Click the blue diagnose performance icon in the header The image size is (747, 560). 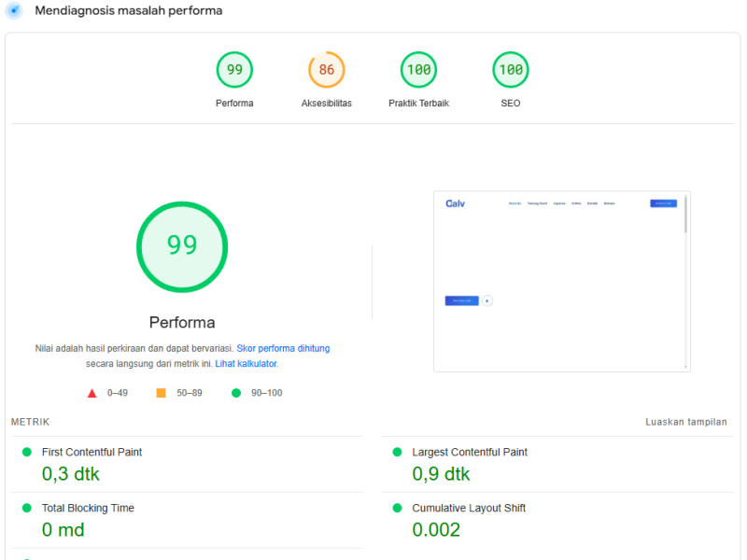tap(13, 11)
